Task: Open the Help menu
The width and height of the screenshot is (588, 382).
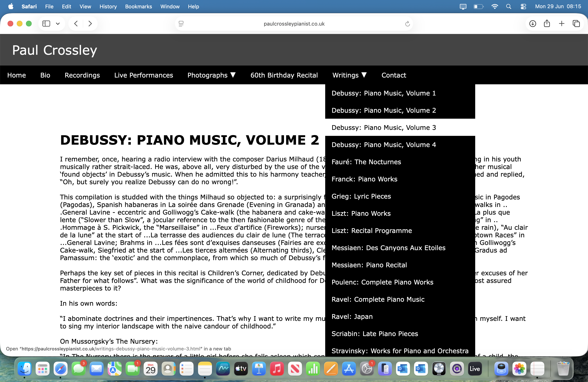Action: click(x=193, y=6)
